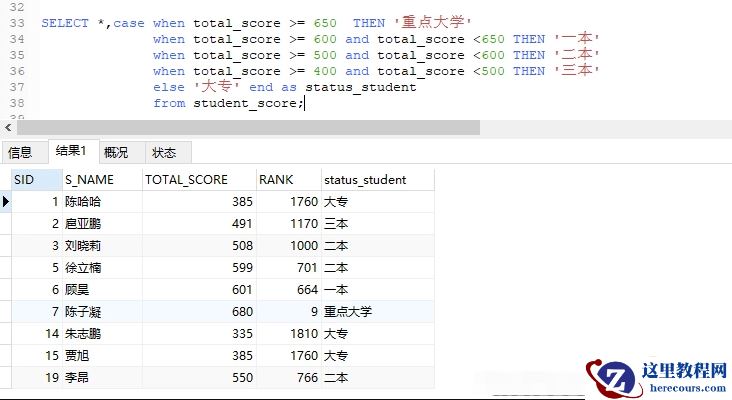
Task: Place cursor after student_score; on line 38
Action: click(x=304, y=103)
